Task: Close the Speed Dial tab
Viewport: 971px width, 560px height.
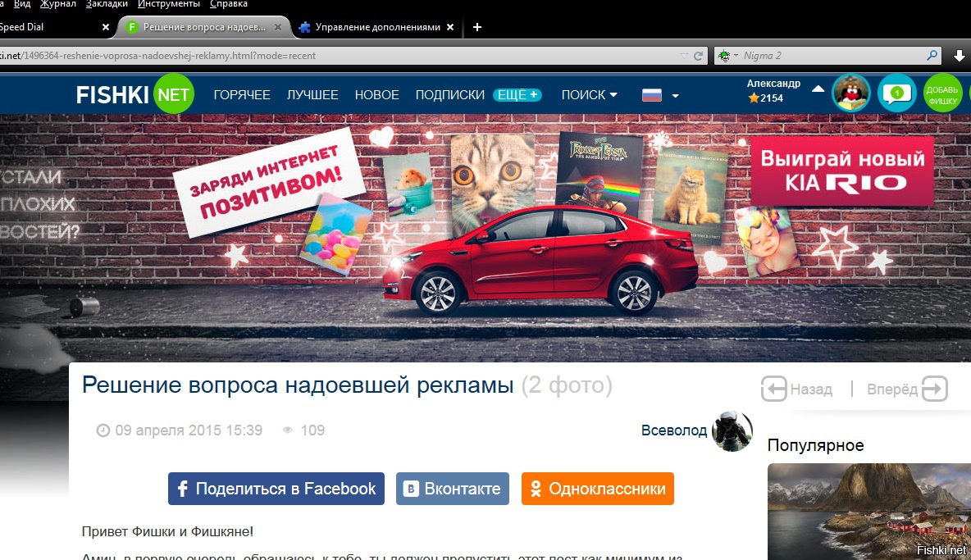Action: pyautogui.click(x=105, y=27)
